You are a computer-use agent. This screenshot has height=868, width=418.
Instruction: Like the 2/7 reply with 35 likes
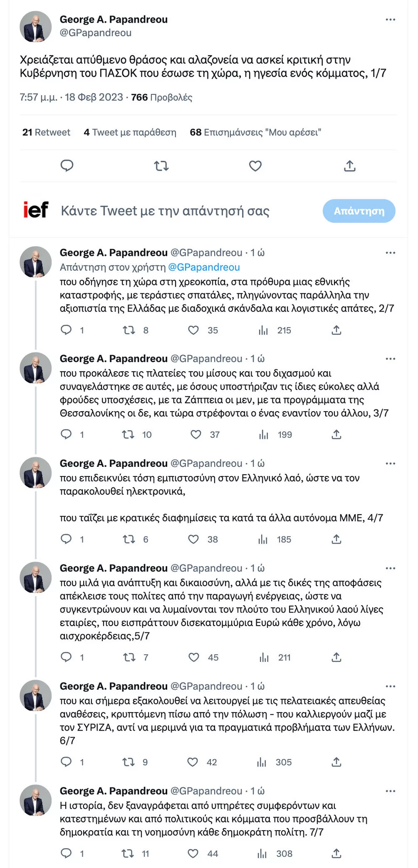[x=193, y=330]
